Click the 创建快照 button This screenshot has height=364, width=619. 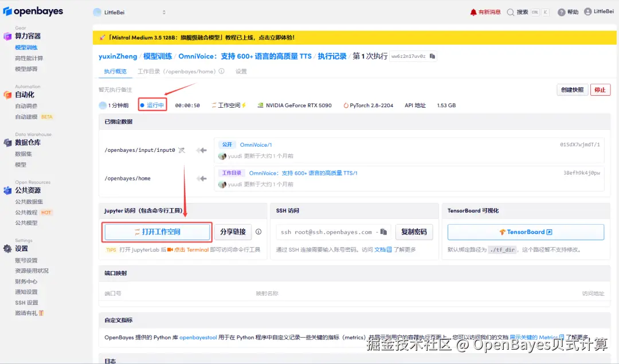click(x=572, y=89)
